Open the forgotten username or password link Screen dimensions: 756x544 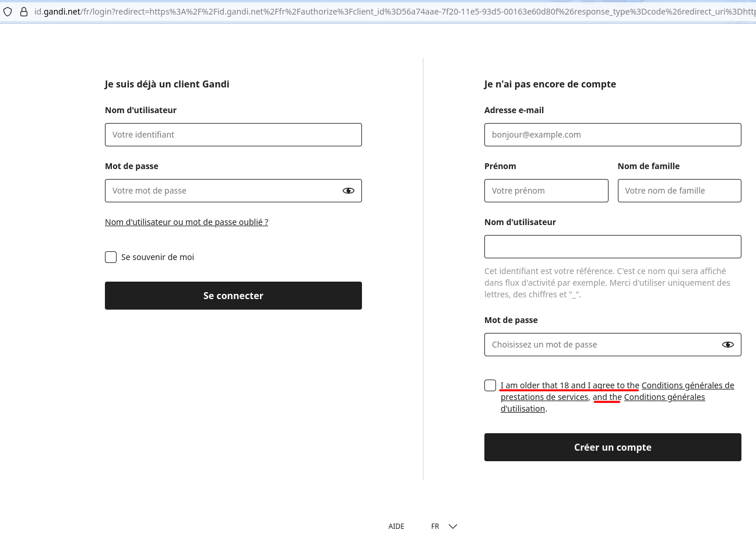coord(187,222)
